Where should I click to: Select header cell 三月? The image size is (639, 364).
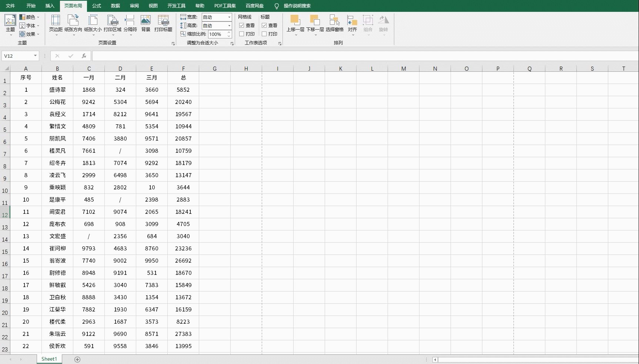152,78
